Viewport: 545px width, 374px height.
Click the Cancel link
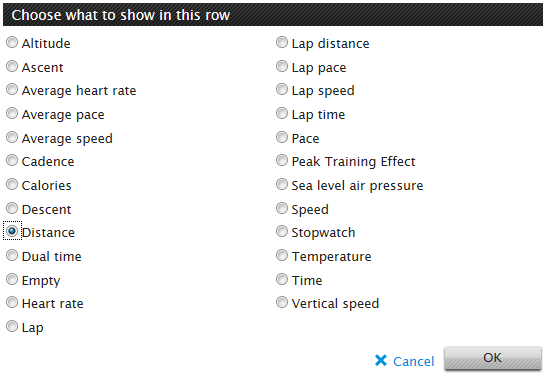point(405,361)
